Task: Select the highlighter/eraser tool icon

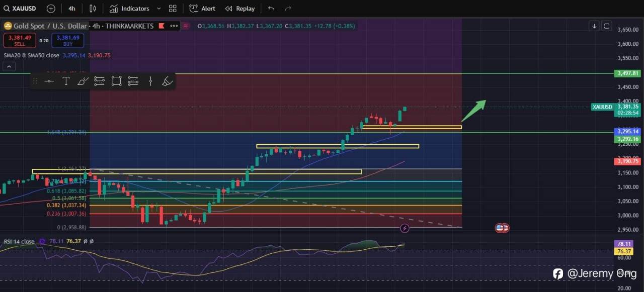Action: click(168, 81)
